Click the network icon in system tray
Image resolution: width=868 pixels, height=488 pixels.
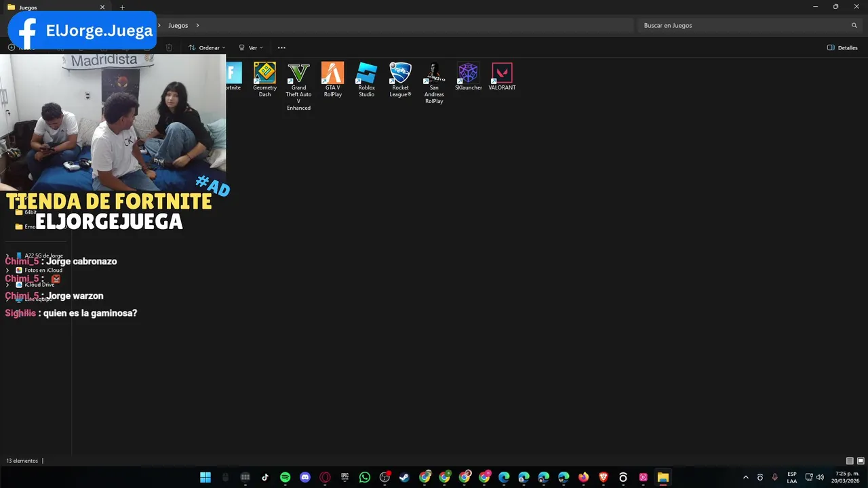[809, 477]
